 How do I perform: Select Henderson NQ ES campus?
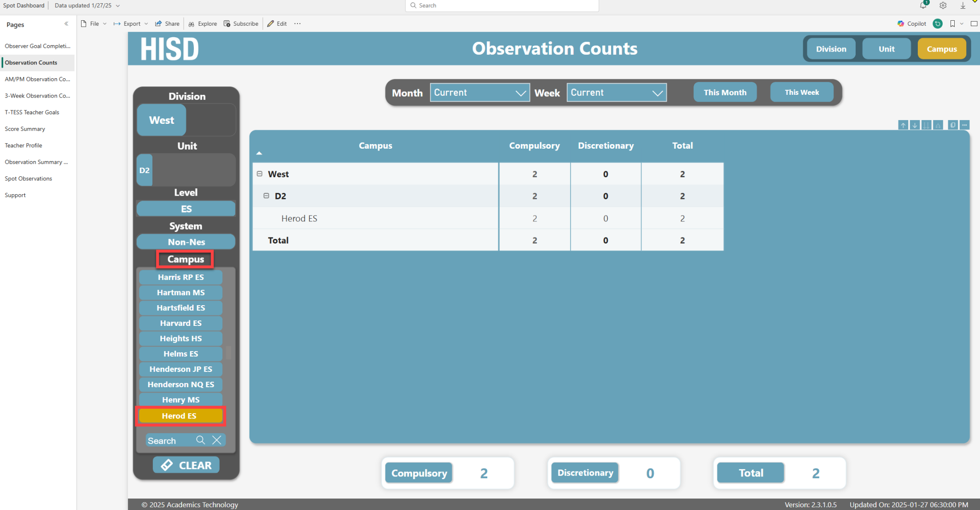pos(181,384)
